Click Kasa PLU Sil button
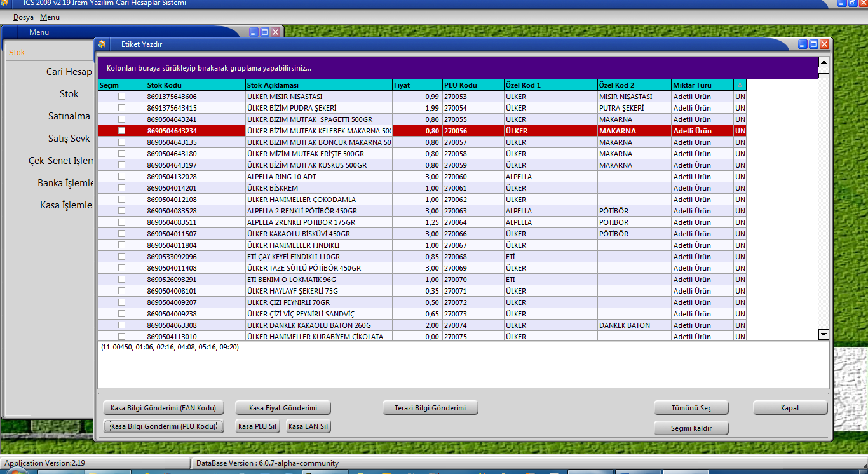 [x=257, y=426]
